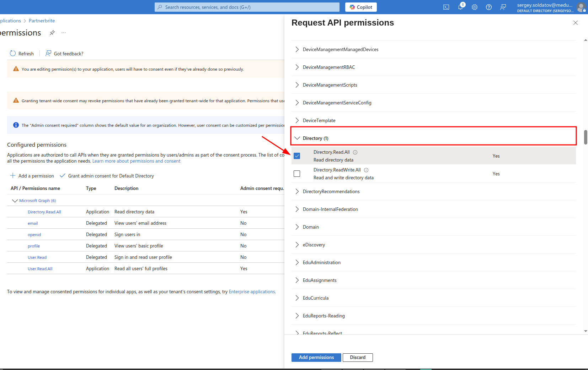Collapse Microsoft Graph (6) group
This screenshot has width=588, height=370.
coord(15,201)
